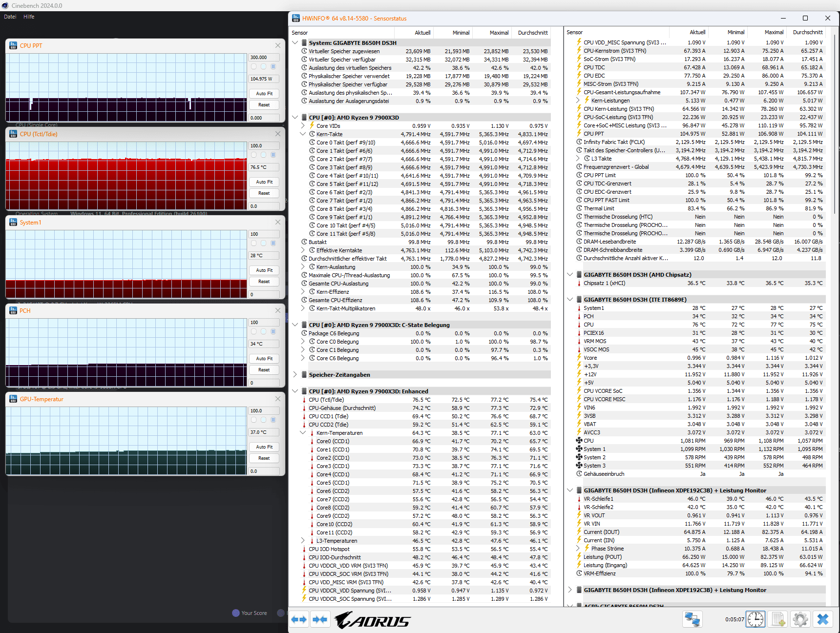This screenshot has height=633, width=840.
Task: Expand Phase Ströme node
Action: (578, 549)
